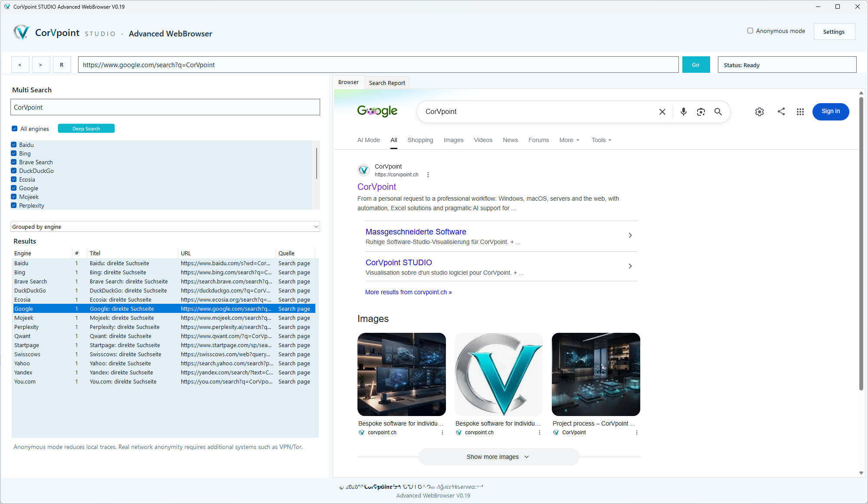This screenshot has width=868, height=504.
Task: Click the Go button
Action: [696, 65]
